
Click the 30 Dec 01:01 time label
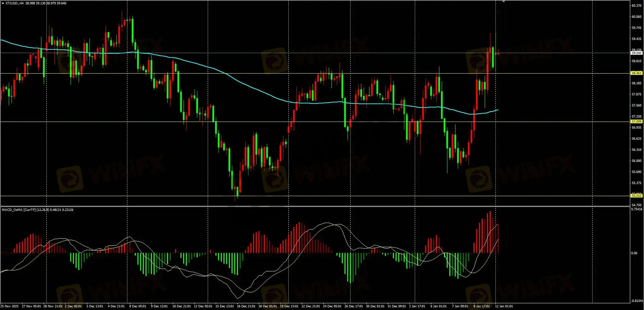tap(375, 306)
